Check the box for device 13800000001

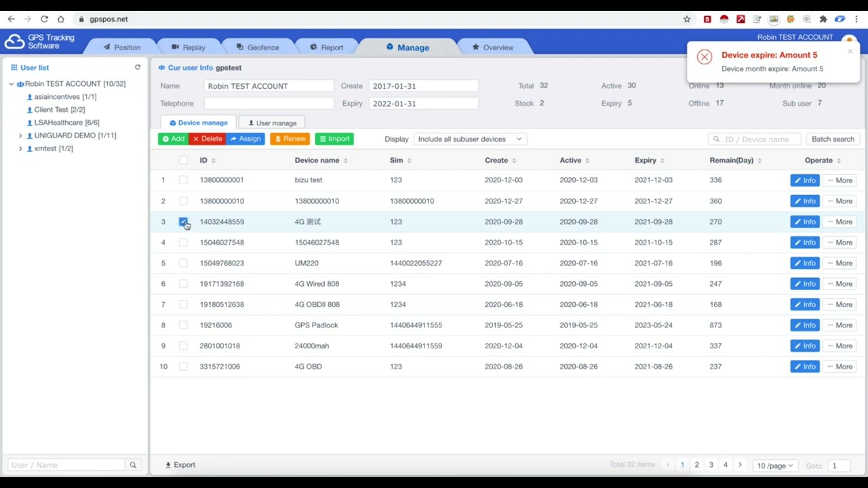(x=183, y=180)
